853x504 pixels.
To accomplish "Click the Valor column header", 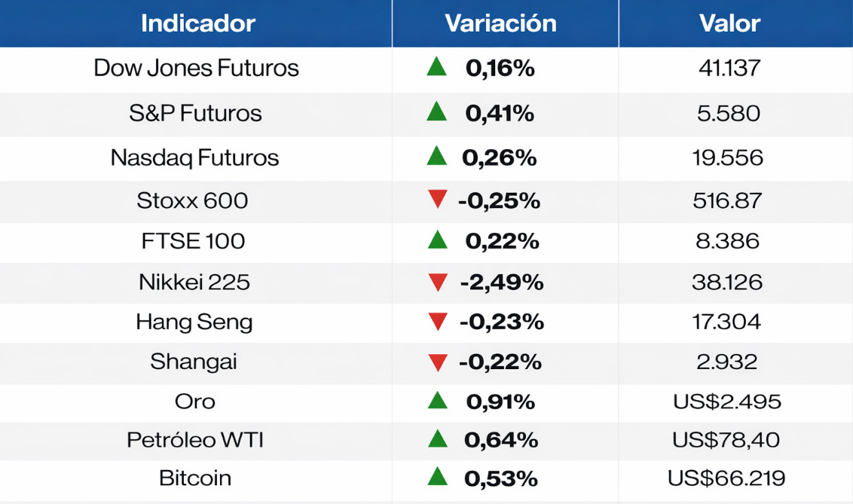I will point(729,23).
